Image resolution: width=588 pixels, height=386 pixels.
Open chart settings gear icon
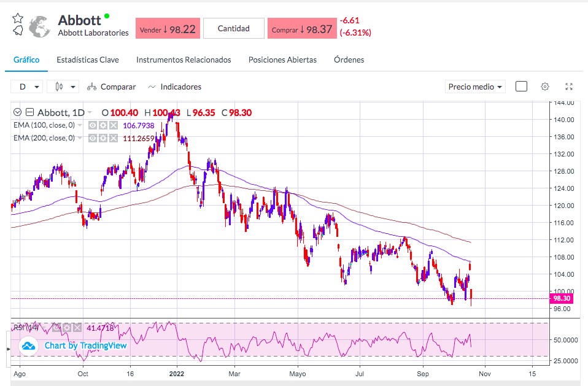click(x=545, y=87)
